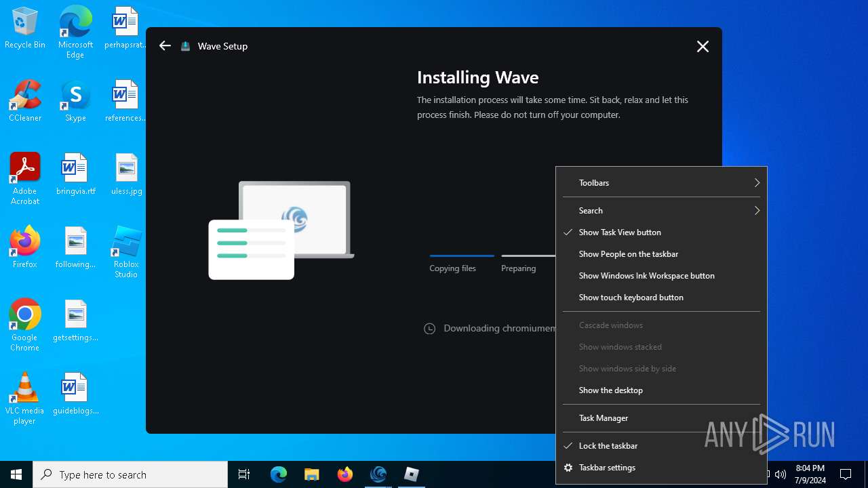The width and height of the screenshot is (868, 488).
Task: Open Task View from the taskbar
Action: 244,474
